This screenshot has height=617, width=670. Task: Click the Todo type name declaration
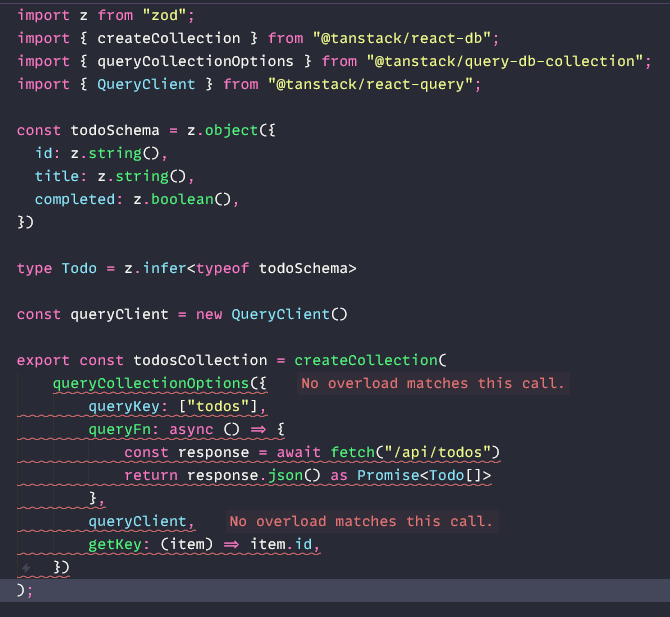click(79, 269)
